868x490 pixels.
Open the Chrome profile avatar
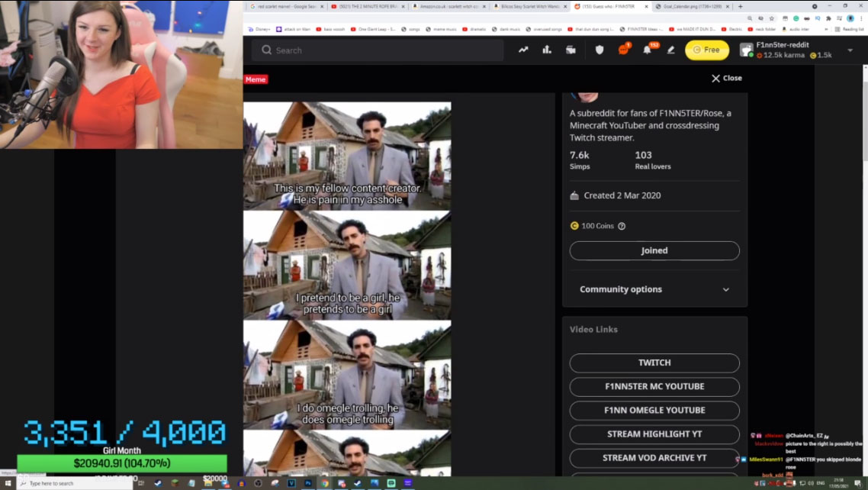click(850, 18)
